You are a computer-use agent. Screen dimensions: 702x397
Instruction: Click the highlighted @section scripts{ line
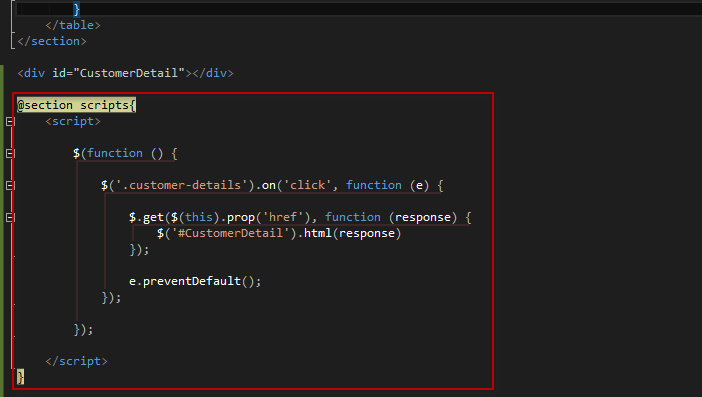click(x=76, y=105)
